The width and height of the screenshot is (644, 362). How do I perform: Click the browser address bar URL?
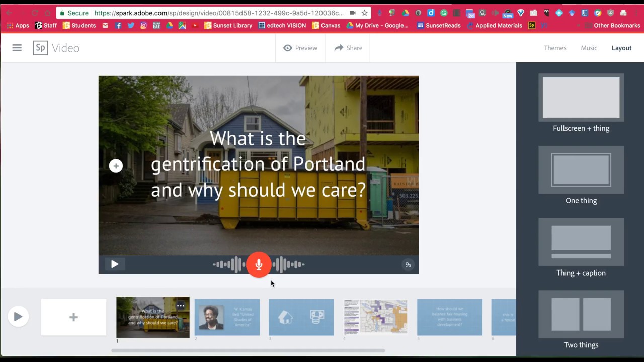click(219, 13)
